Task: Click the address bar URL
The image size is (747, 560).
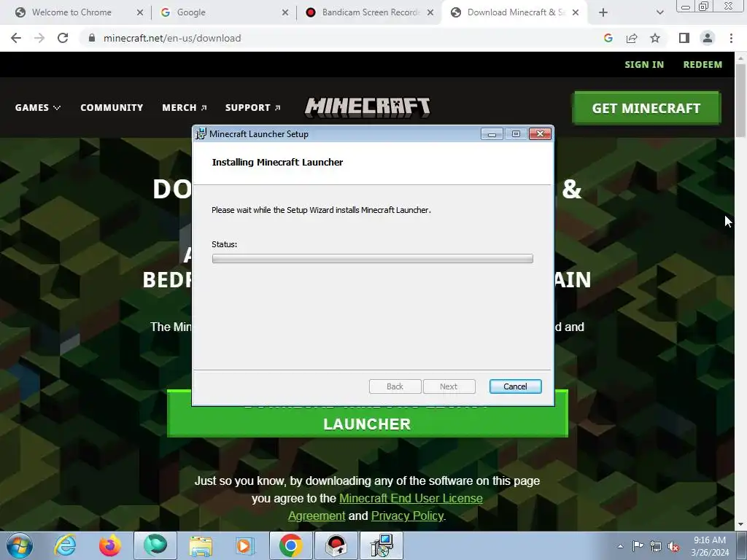Action: (172, 38)
